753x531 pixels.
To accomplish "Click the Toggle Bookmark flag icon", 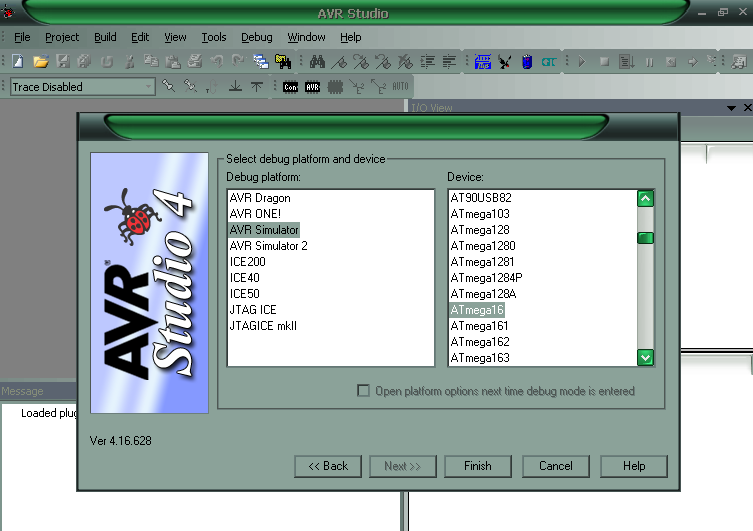I will tap(339, 61).
